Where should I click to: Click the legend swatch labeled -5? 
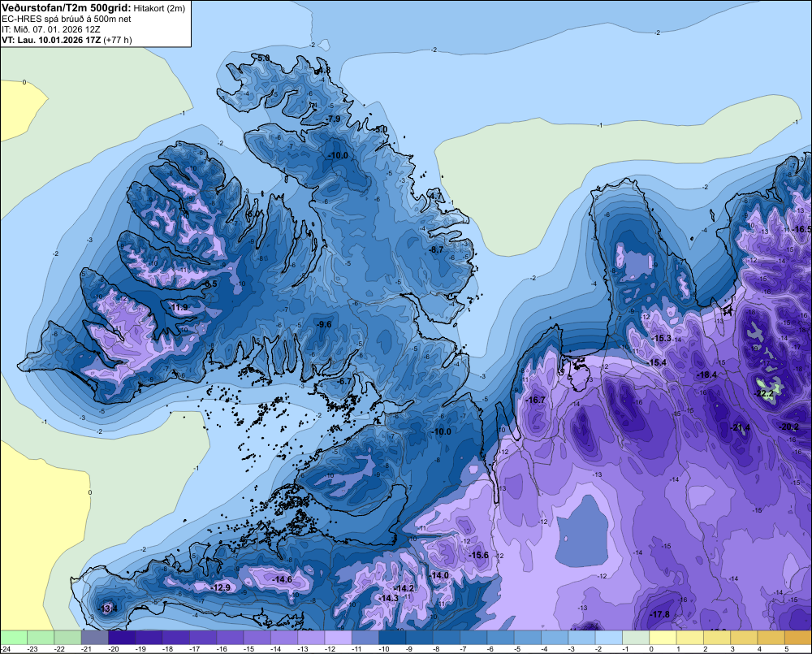528,637
